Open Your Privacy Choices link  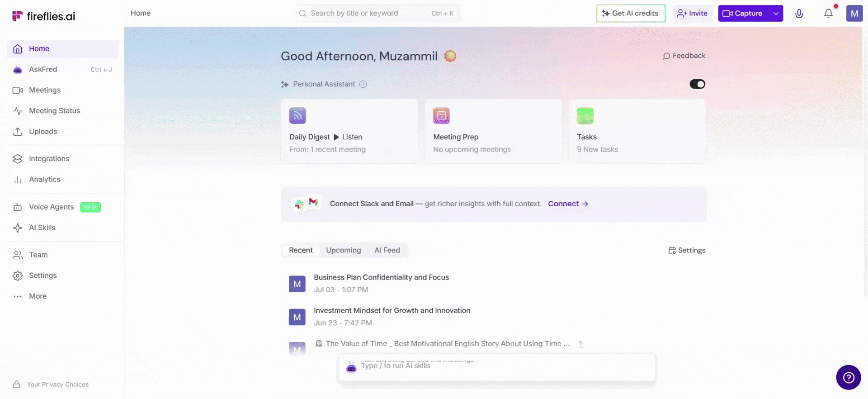tap(51, 385)
